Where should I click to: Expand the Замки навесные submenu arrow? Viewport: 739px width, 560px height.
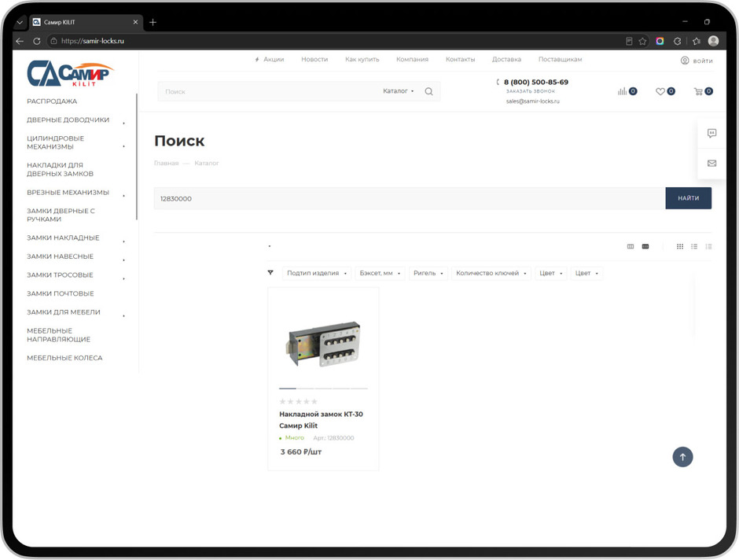[124, 260]
